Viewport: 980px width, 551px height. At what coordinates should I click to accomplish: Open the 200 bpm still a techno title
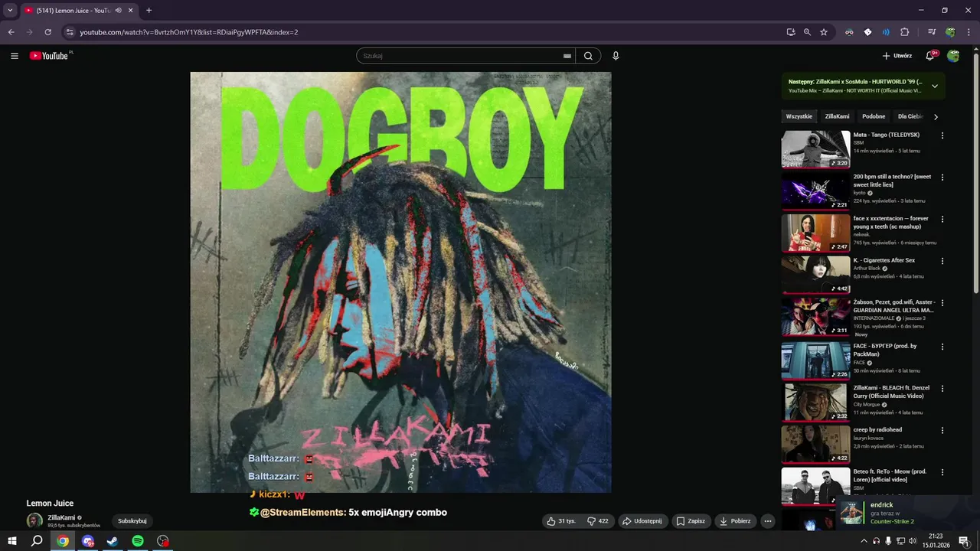click(892, 181)
